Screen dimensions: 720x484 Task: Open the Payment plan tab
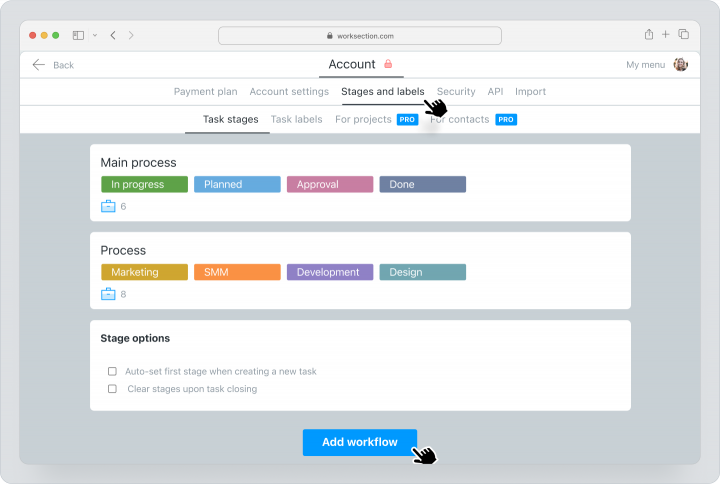206,92
